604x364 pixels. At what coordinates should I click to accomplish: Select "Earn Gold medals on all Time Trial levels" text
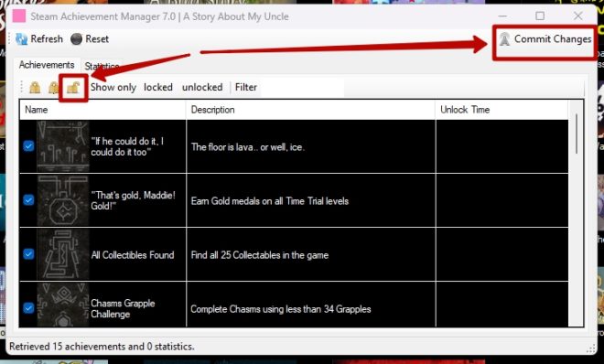(270, 201)
